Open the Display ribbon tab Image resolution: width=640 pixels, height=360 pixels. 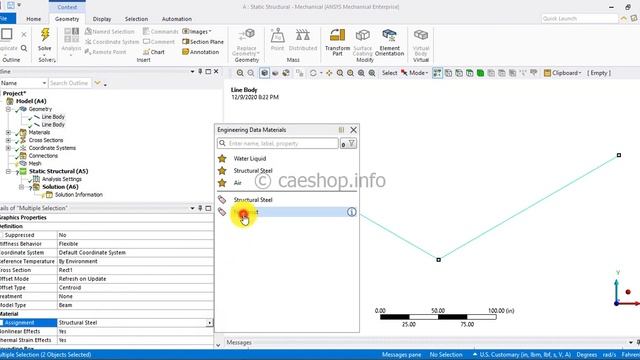tap(102, 19)
